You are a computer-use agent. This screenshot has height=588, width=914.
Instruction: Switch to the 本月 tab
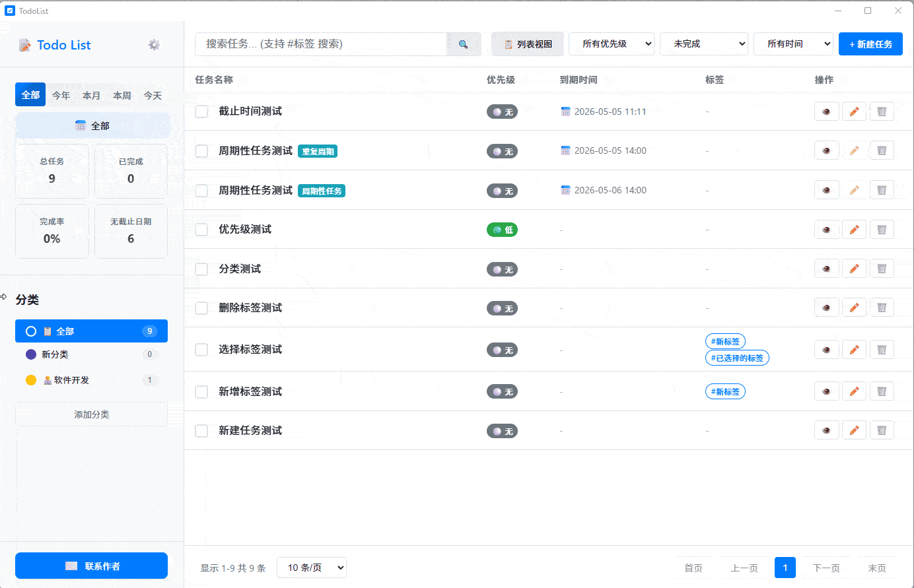click(92, 95)
